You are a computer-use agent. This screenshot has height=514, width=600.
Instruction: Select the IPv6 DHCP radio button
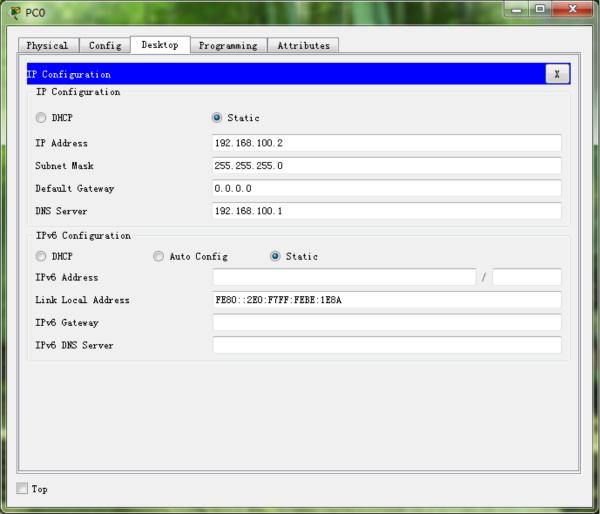tap(41, 256)
